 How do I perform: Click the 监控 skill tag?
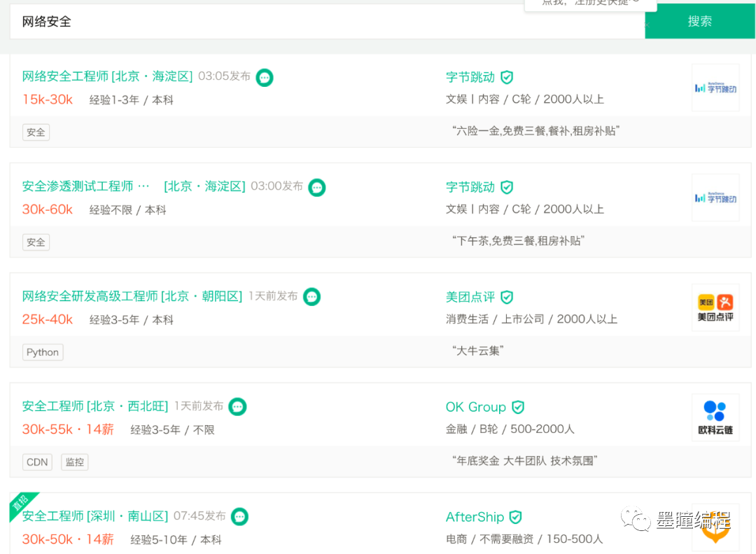pos(75,462)
